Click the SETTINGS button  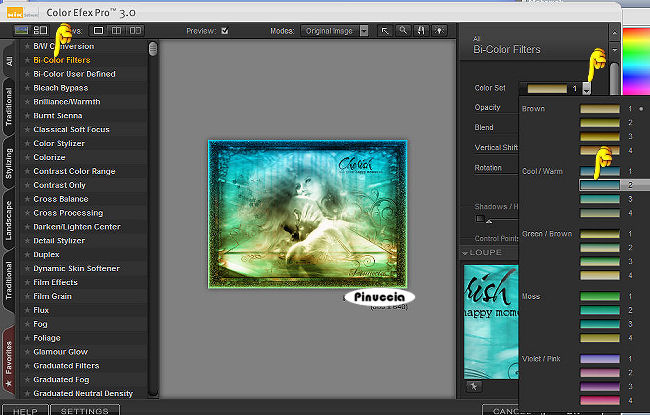click(85, 410)
